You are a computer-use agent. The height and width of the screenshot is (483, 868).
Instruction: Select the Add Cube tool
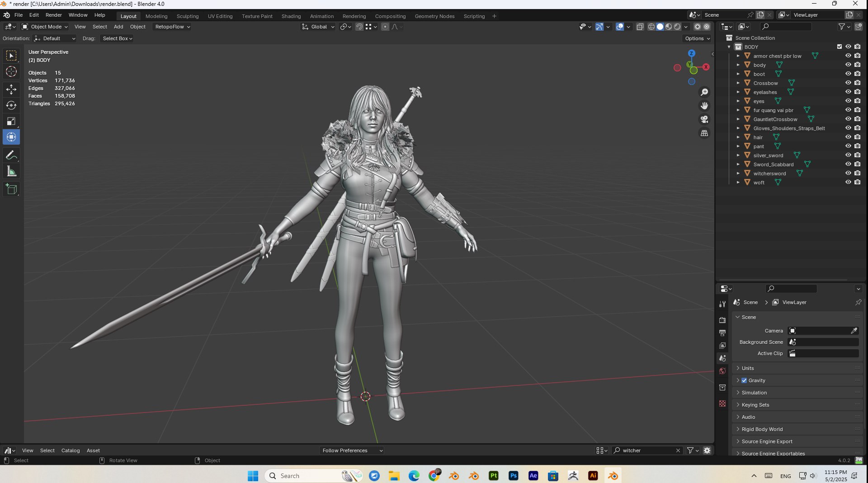[11, 189]
